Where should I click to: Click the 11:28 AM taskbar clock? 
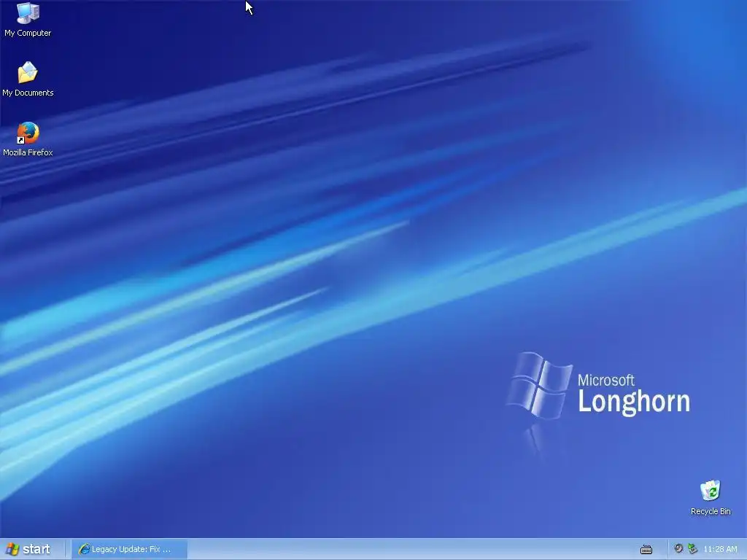[x=720, y=549]
